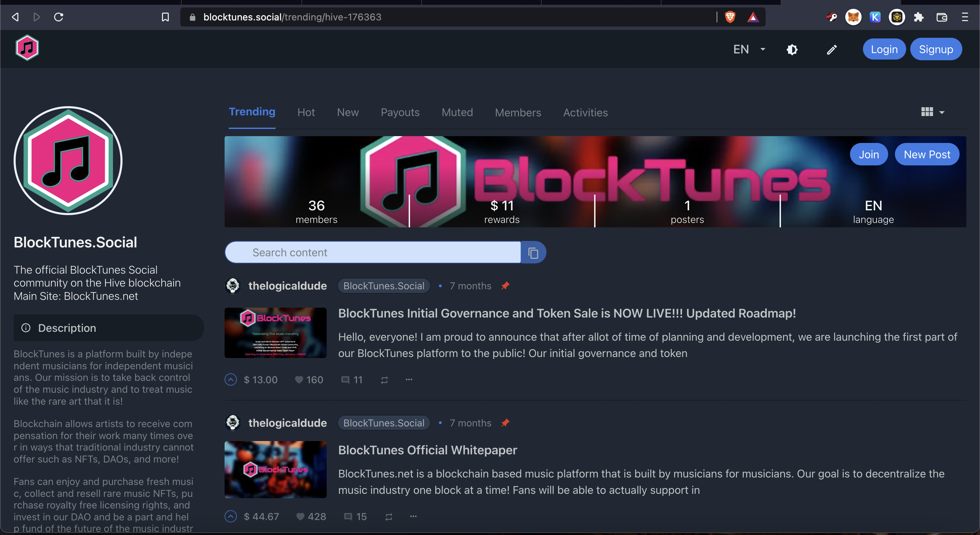Open the Activities tab
The height and width of the screenshot is (535, 980).
[x=585, y=113]
